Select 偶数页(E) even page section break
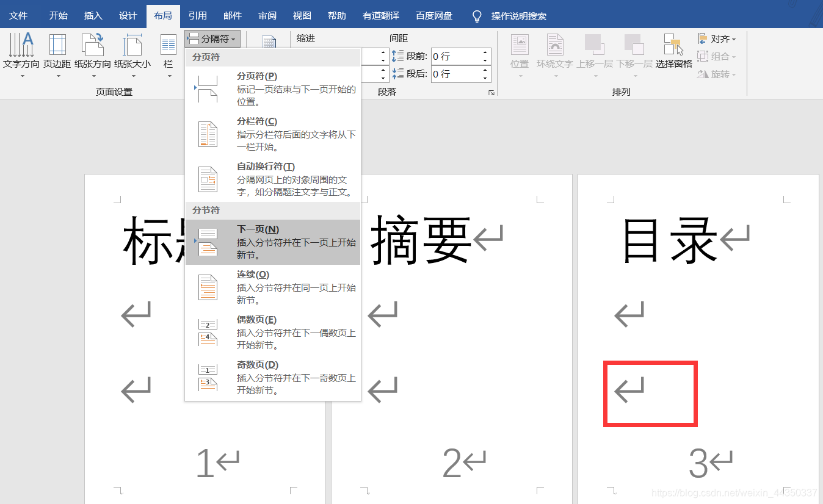823x504 pixels. tap(273, 333)
